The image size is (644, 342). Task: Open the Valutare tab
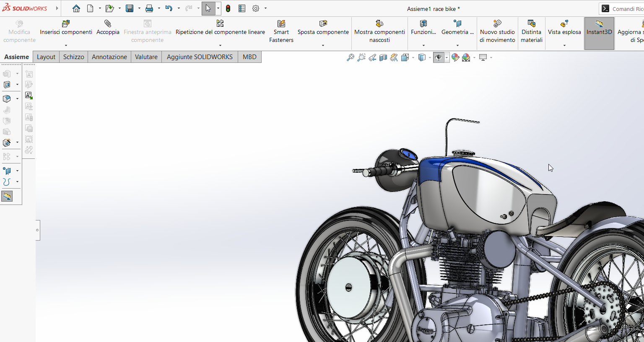[146, 57]
